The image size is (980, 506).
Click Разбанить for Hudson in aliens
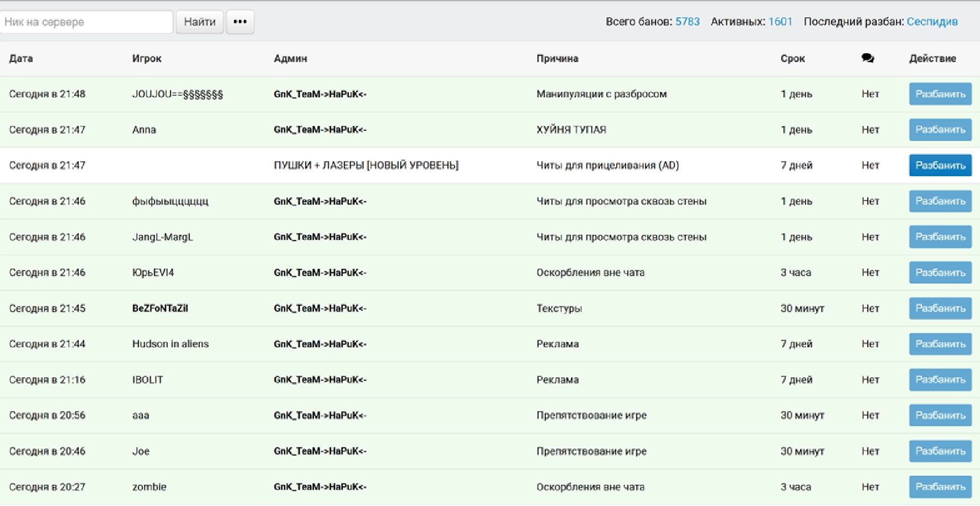click(x=940, y=344)
